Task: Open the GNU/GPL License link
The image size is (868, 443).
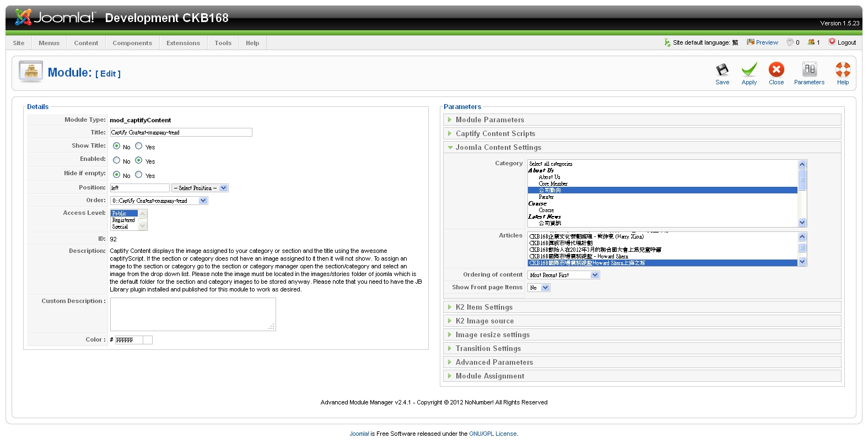Action: pos(493,434)
